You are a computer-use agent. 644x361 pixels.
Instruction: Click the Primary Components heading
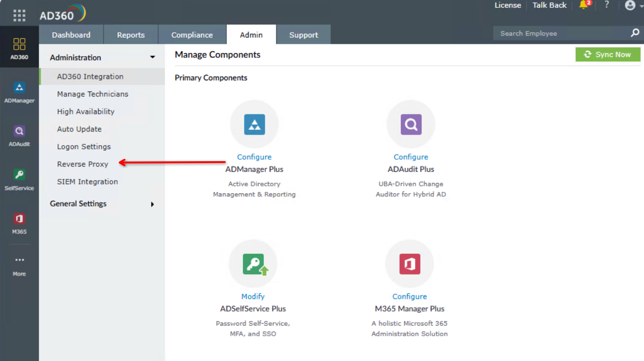pos(211,78)
